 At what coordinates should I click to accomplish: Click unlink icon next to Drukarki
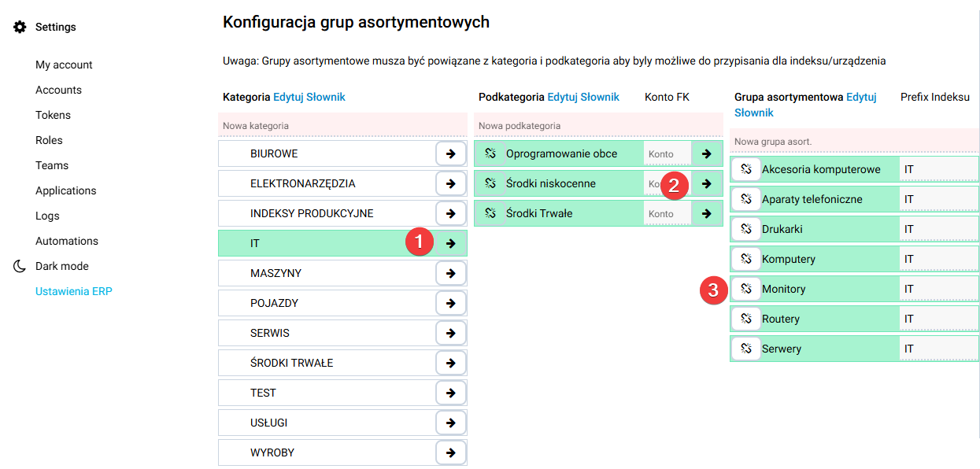[746, 229]
